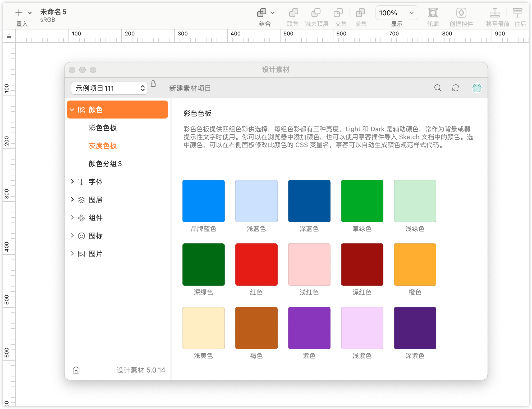Viewport: 532px width, 409px height.
Task: Pick the 褐色 swatch
Action: click(x=256, y=328)
